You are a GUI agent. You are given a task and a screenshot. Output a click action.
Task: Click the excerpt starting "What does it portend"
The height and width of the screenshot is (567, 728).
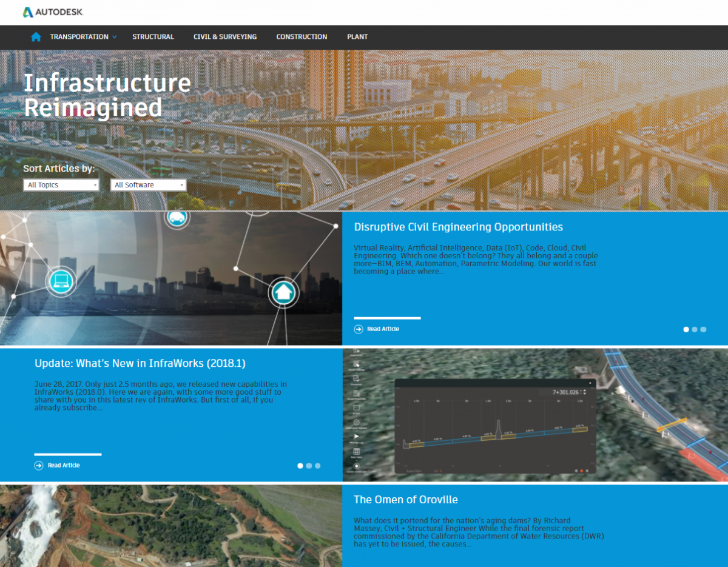(479, 532)
